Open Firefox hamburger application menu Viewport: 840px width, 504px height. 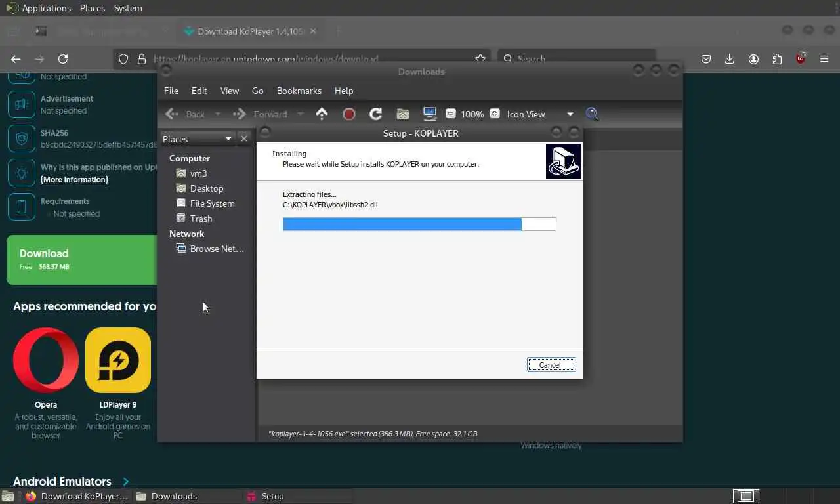pos(824,59)
